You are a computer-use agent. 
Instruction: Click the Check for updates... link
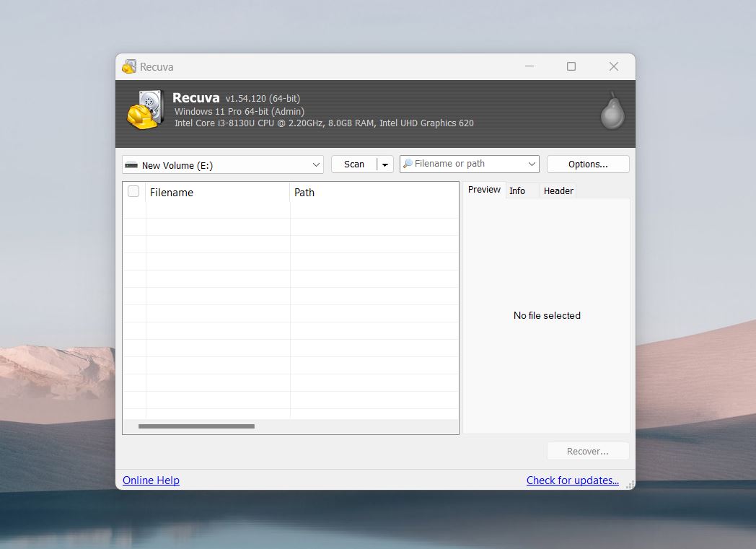click(x=572, y=480)
